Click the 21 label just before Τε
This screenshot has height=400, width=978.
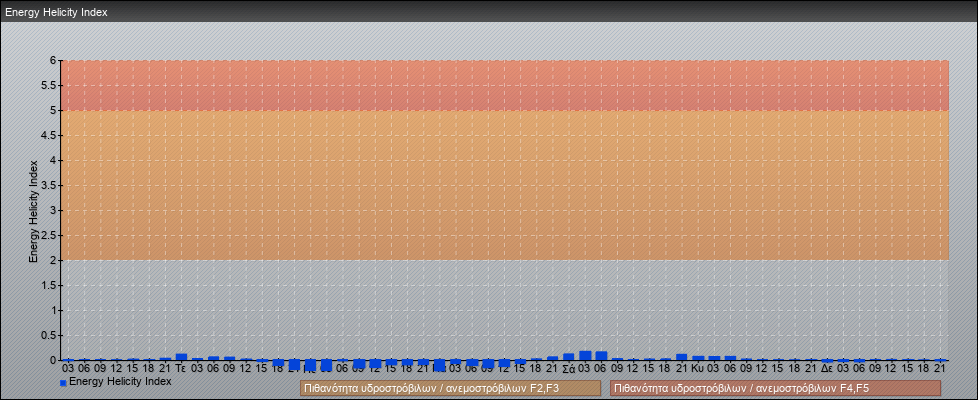tap(165, 368)
